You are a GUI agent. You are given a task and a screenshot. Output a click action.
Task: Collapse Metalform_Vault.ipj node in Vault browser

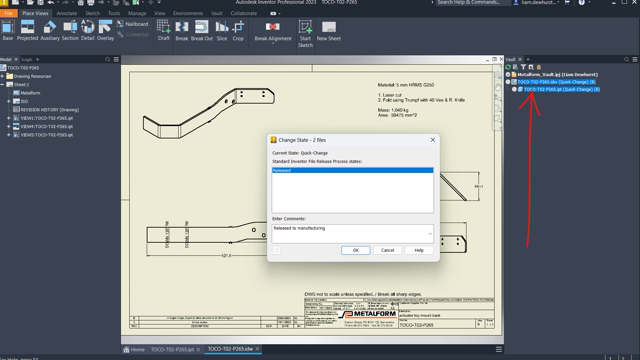click(508, 75)
